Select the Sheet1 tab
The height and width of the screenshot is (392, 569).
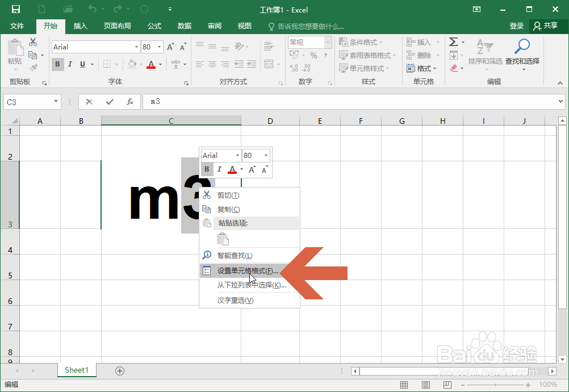coord(77,370)
